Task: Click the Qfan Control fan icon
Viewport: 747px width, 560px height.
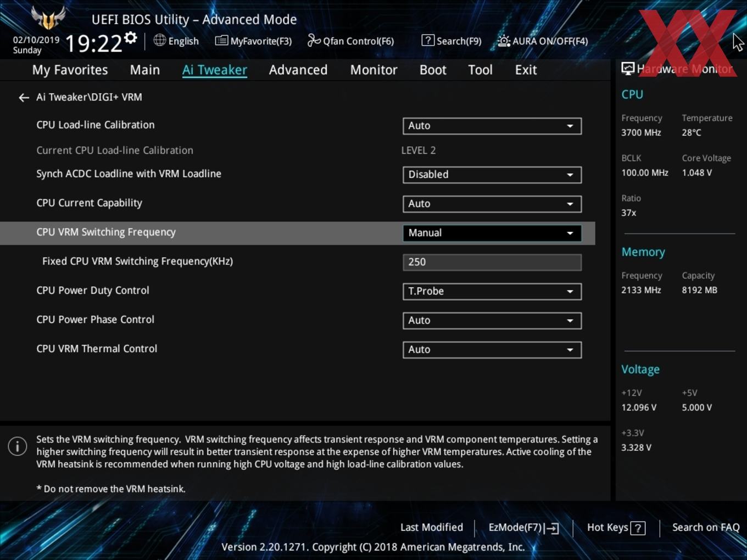Action: pyautogui.click(x=314, y=40)
